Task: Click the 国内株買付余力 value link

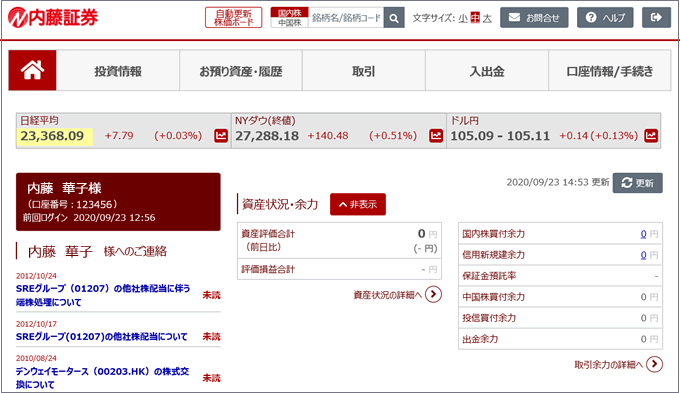Action: (x=643, y=234)
